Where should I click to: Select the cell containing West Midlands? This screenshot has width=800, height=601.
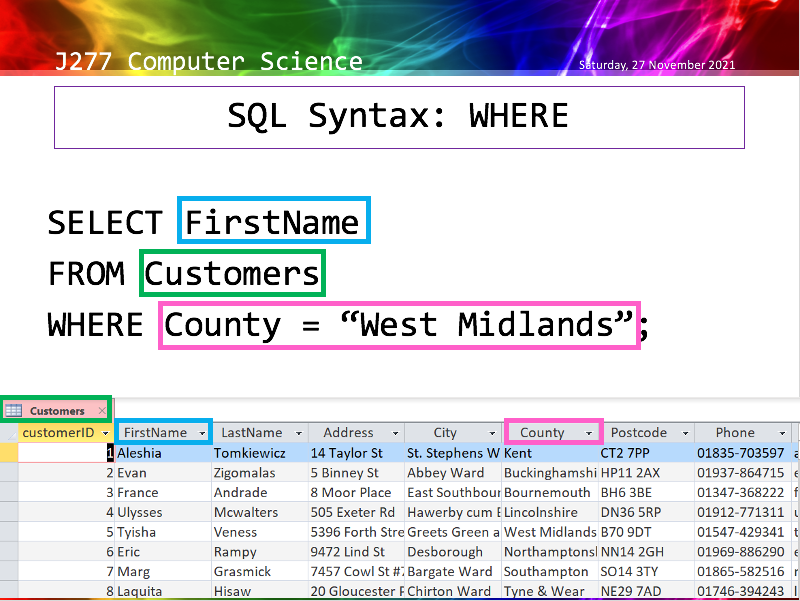click(549, 532)
